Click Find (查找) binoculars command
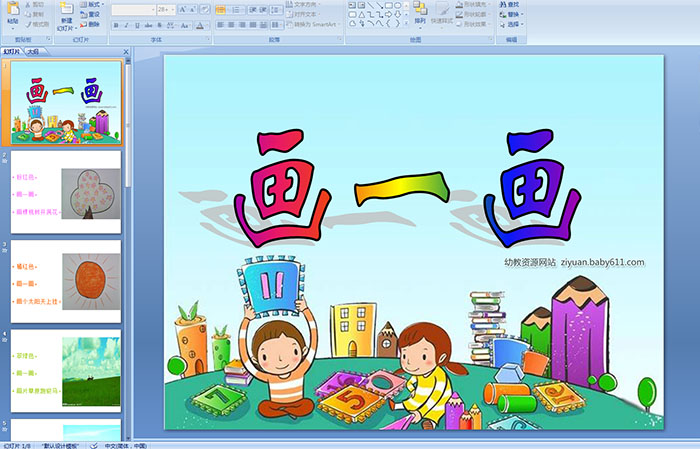The height and width of the screenshot is (449, 700). [510, 4]
